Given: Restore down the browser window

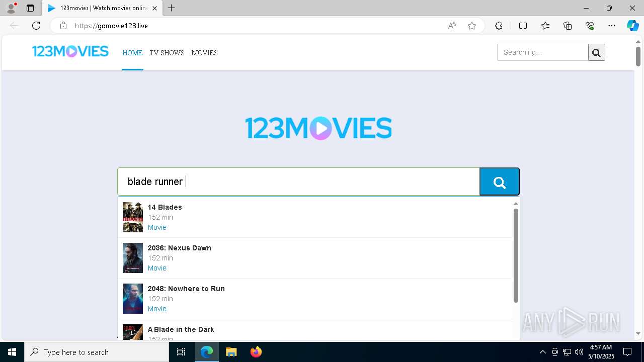Looking at the screenshot, I should (609, 8).
